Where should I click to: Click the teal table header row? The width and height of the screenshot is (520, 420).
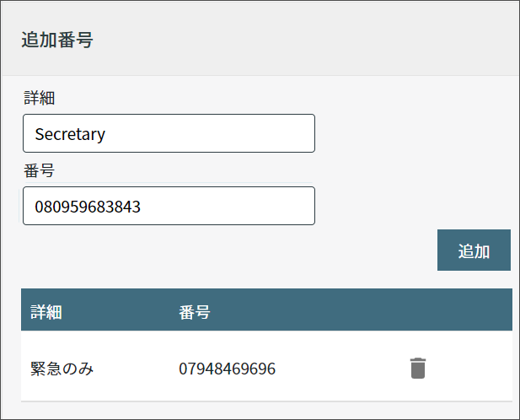[266, 310]
